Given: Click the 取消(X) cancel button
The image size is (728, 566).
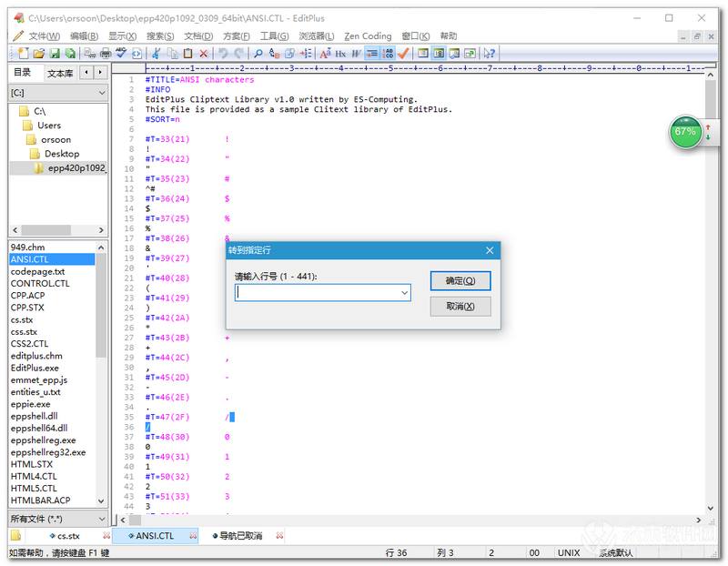Looking at the screenshot, I should (460, 307).
